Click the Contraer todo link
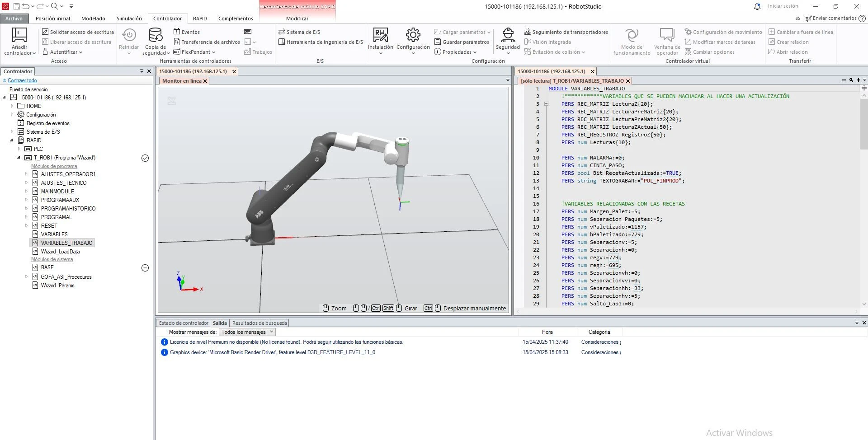 click(x=22, y=80)
